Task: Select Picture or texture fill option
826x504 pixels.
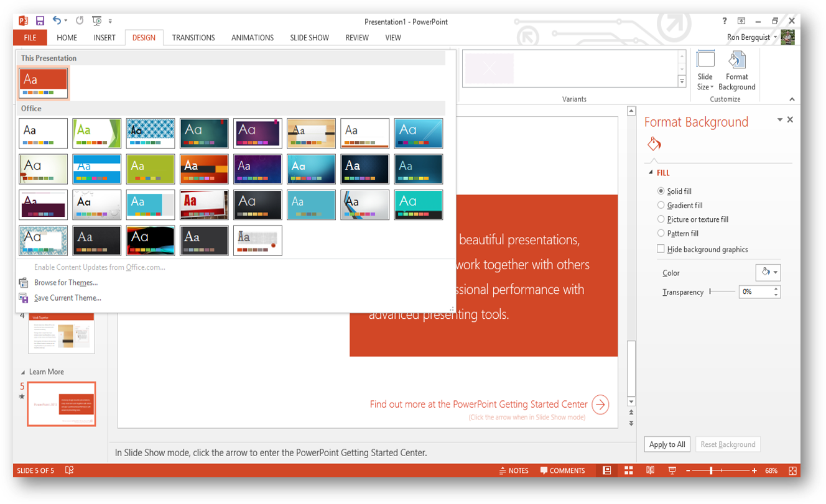Action: tap(693, 219)
